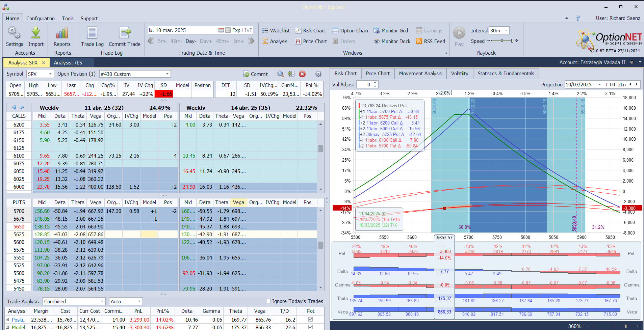Screen dimensions: 644x330
Task: Click the magnifier icon next to Commit
Action: [x=281, y=74]
